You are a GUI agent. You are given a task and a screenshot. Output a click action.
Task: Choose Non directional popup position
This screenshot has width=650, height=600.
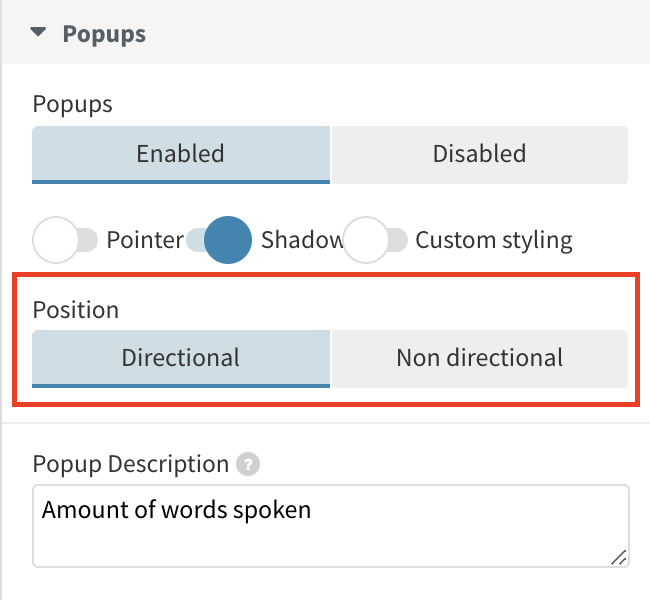(x=479, y=357)
